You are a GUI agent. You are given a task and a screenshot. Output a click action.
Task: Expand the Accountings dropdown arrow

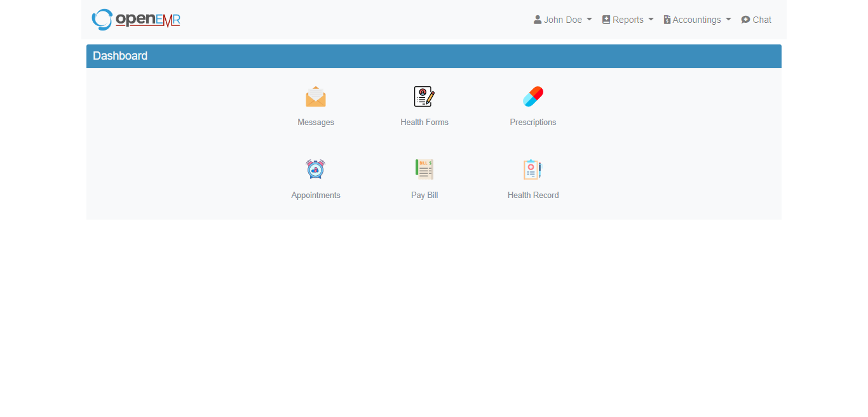pyautogui.click(x=728, y=20)
